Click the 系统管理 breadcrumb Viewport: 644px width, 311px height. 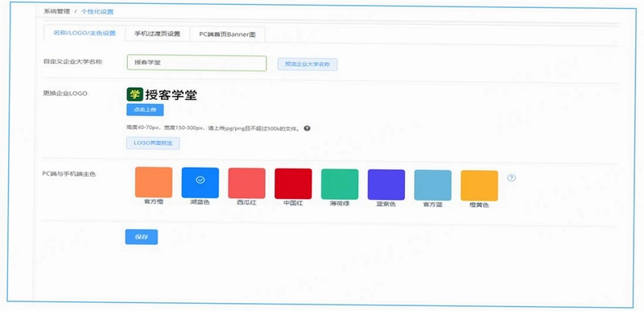tap(57, 11)
